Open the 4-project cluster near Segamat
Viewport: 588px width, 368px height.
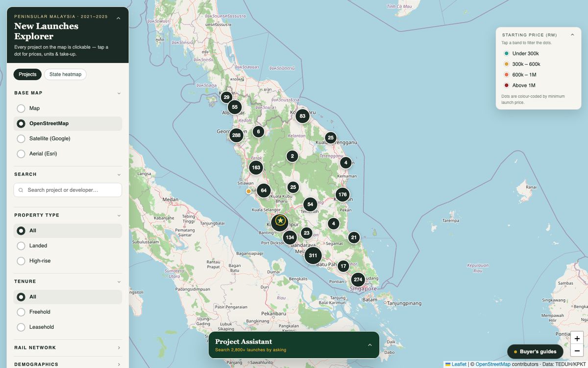coord(333,224)
